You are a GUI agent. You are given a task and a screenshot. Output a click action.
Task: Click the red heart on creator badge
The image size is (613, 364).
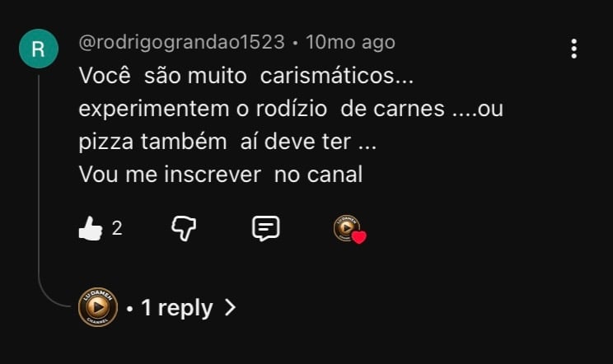359,237
